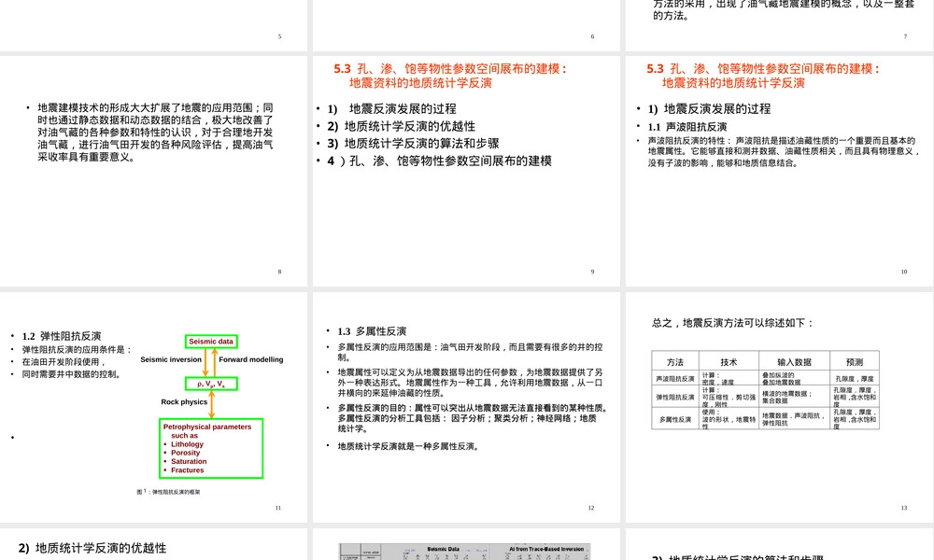Click page number 10 on slide
Screen dimensions: 934x560
pyautogui.click(x=903, y=272)
